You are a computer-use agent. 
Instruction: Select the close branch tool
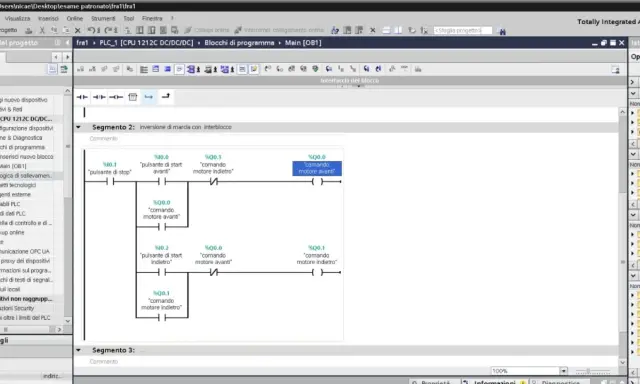[166, 97]
